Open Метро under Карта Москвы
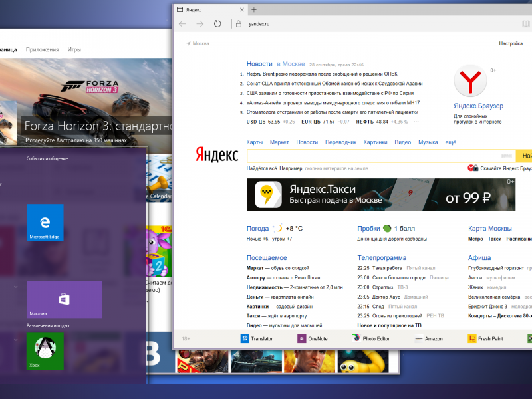Image resolution: width=532 pixels, height=399 pixels. point(475,239)
